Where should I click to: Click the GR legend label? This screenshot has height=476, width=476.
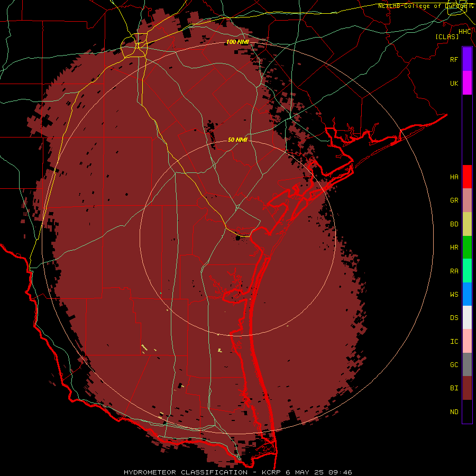coord(454,200)
